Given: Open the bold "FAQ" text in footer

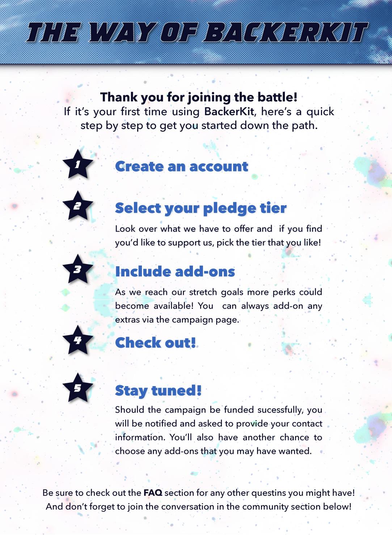Looking at the screenshot, I should (153, 493).
